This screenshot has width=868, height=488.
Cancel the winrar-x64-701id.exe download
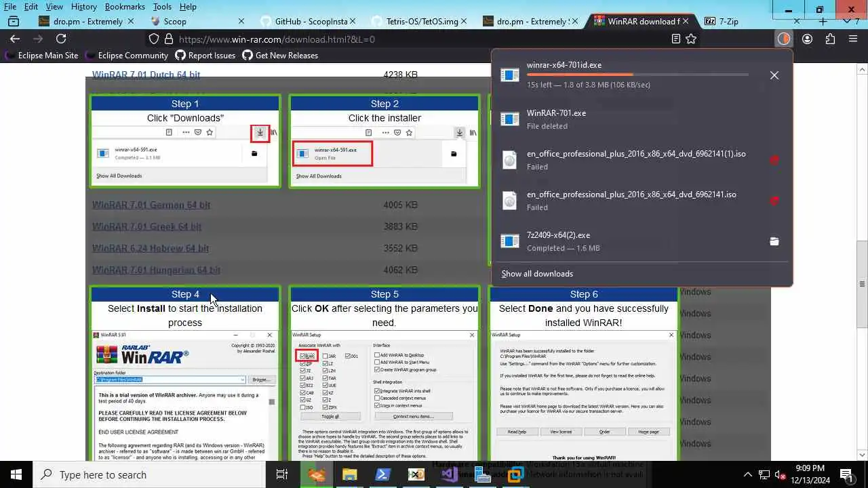click(x=774, y=75)
